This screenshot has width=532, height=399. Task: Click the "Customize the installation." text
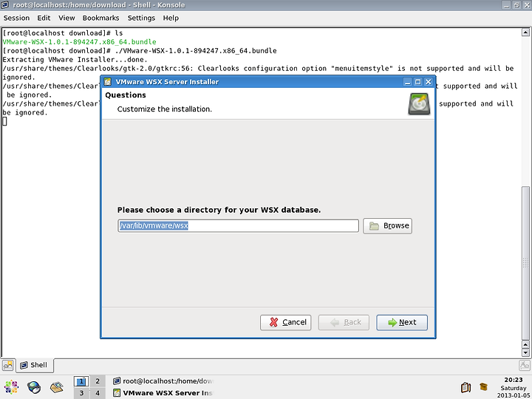point(165,109)
